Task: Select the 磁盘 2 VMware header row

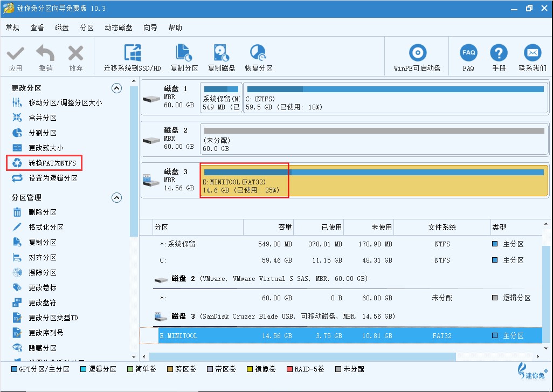Action: coord(348,279)
